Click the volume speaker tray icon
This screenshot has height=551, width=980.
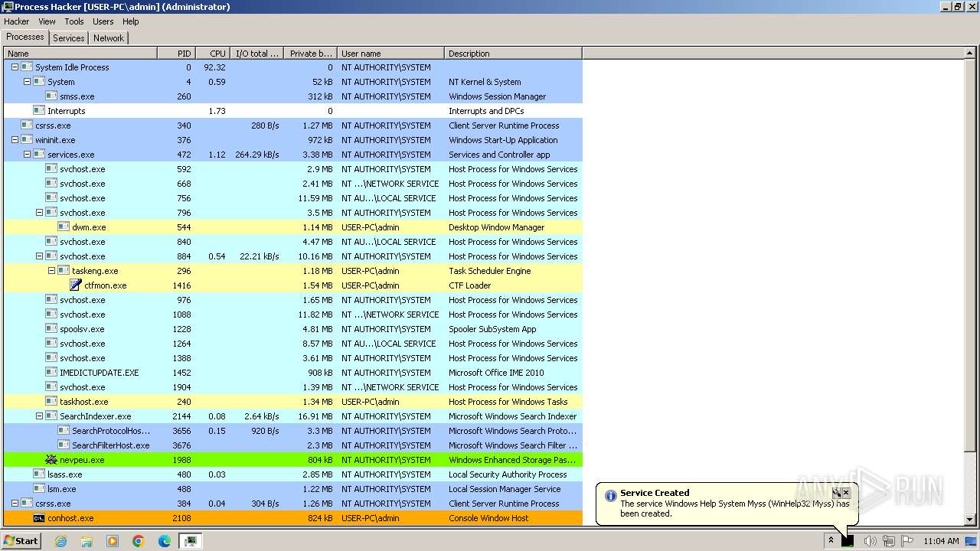870,541
